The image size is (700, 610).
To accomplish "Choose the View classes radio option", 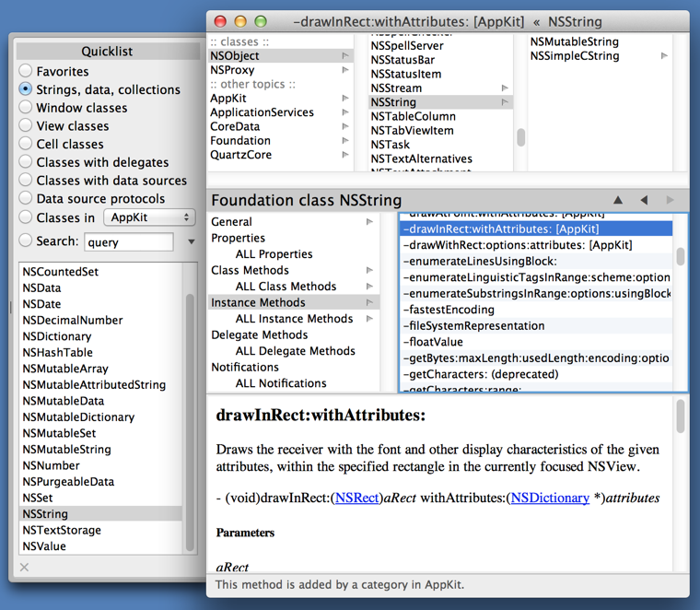I will pos(26,125).
